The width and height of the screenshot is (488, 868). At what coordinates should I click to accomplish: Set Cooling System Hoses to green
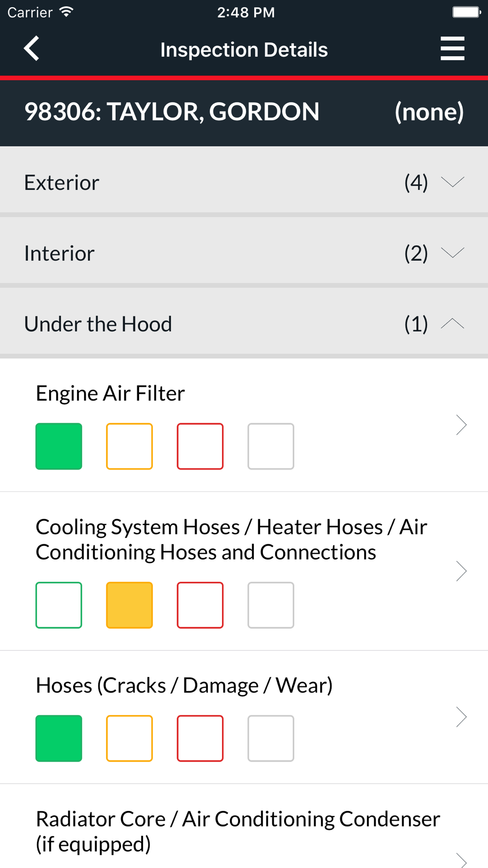pos(59,605)
